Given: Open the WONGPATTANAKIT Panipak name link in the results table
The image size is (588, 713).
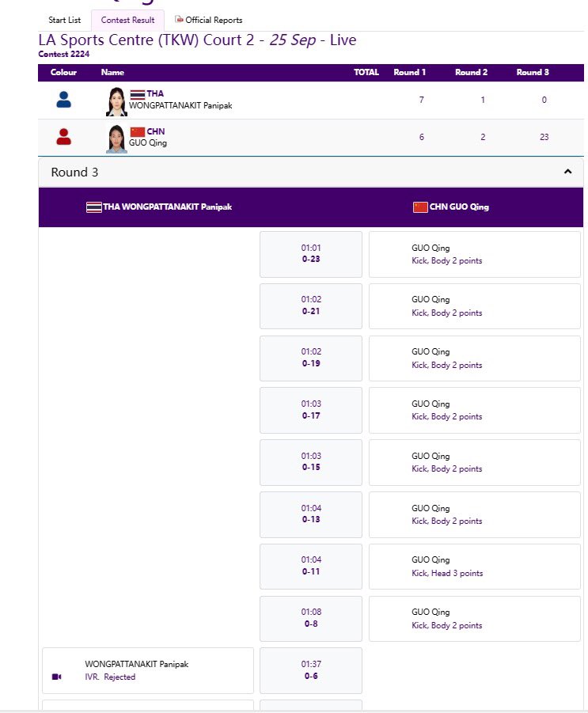Looking at the screenshot, I should (x=180, y=105).
